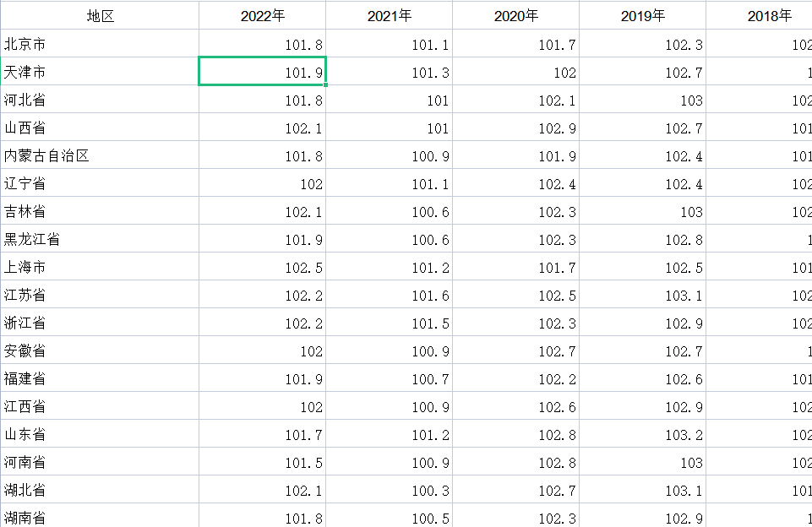Click the 2020年 header cell
812x527 pixels.
(515, 16)
